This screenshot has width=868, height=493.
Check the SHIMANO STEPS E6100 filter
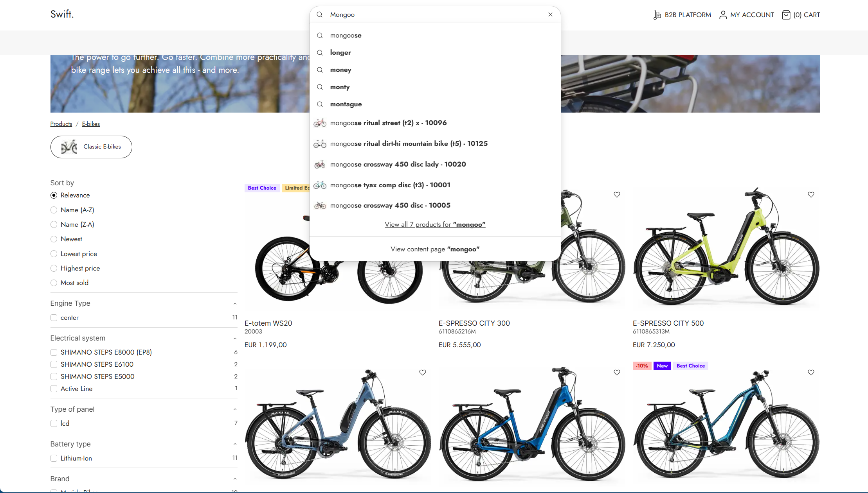(54, 364)
